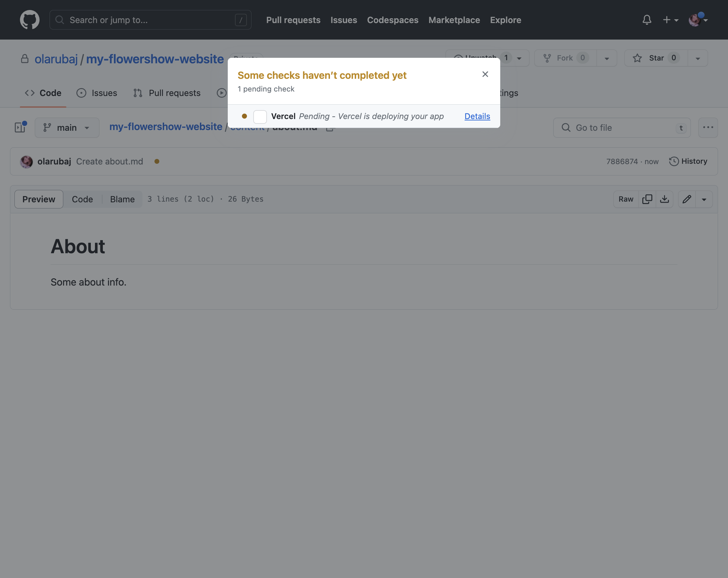Open GitHub homepage via Octocat logo
Viewport: 728px width, 578px height.
[30, 20]
